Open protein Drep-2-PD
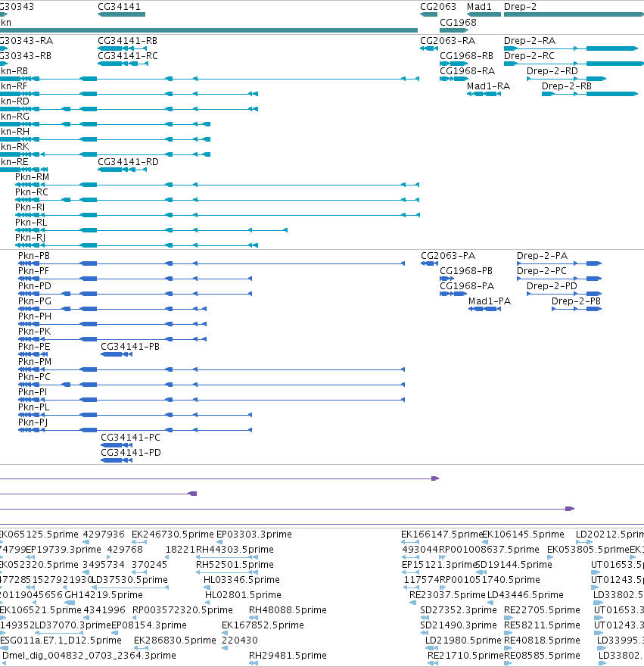The height and width of the screenshot is (667, 644). coord(552,286)
